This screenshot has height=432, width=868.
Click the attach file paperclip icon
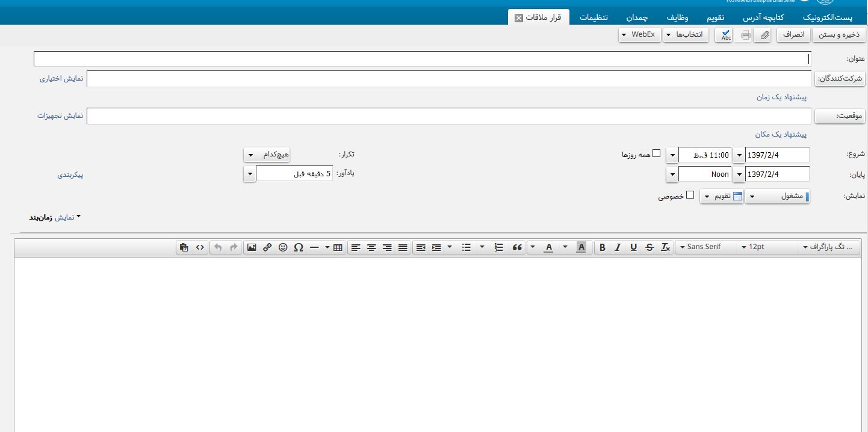click(764, 35)
